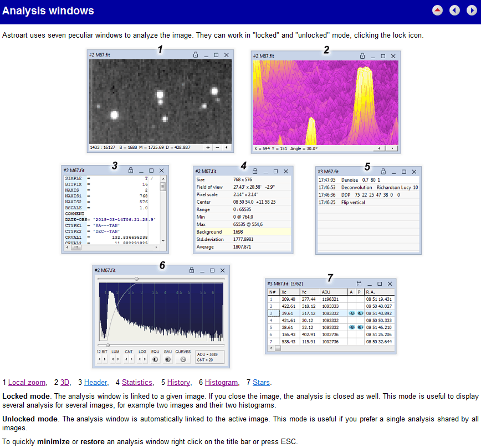Select star row 2 with Xc 422.61
The image size is (481, 448).
coord(331,306)
